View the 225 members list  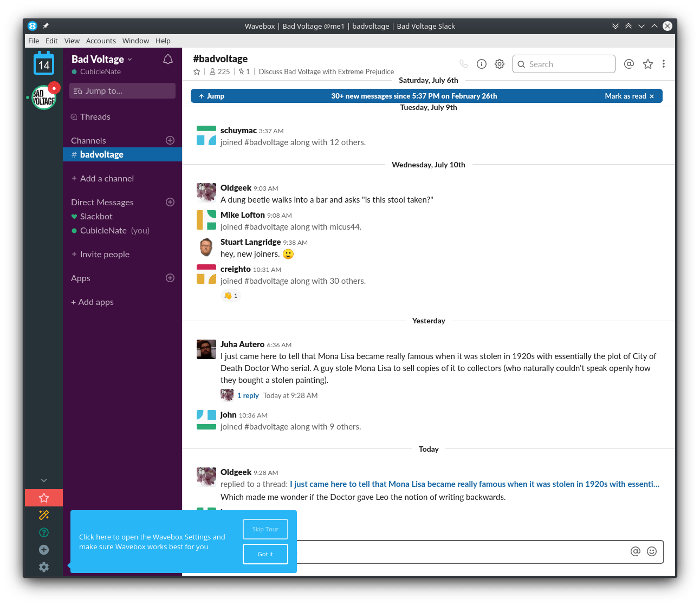pos(219,71)
